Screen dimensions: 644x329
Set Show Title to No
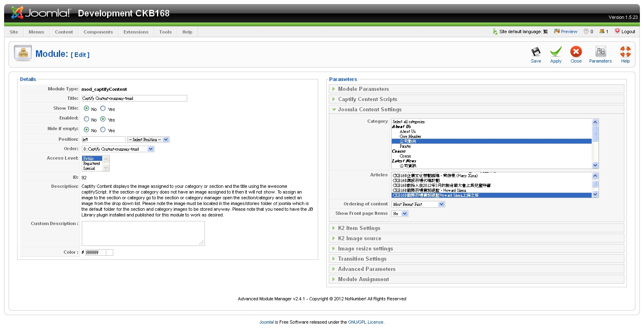point(86,108)
